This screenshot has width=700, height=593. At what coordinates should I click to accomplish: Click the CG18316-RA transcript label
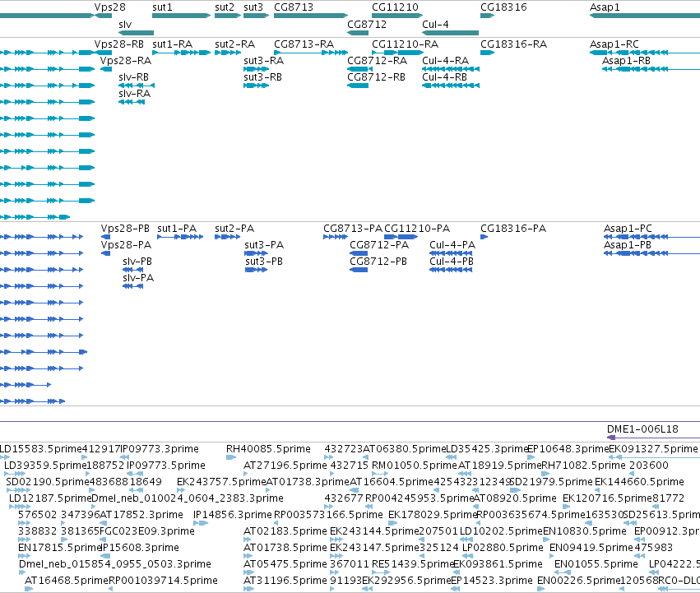(513, 44)
